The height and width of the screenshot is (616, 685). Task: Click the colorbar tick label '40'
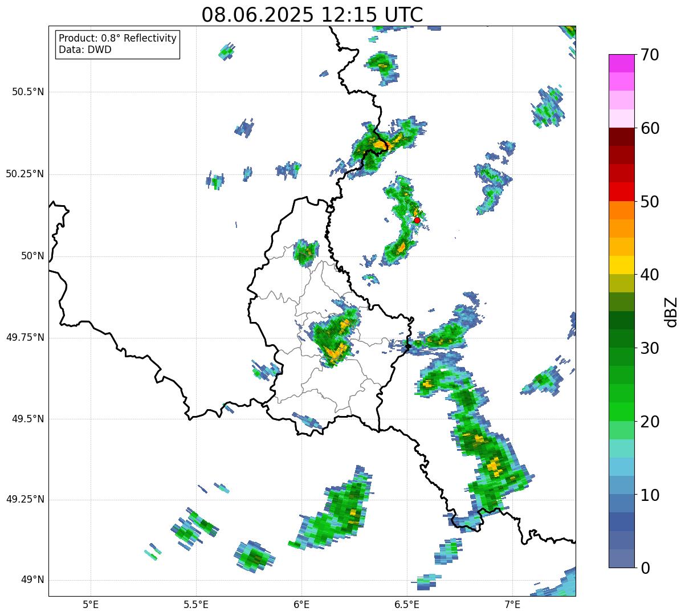(650, 275)
